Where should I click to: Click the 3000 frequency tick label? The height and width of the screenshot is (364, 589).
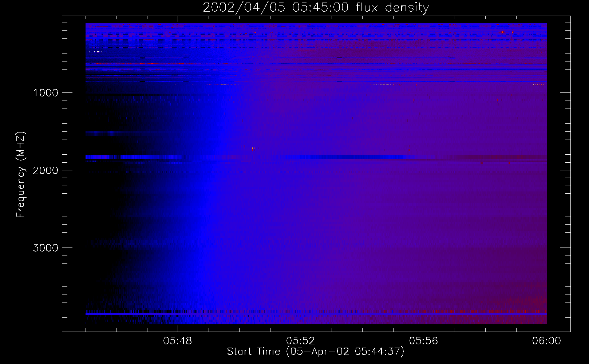[x=46, y=248]
